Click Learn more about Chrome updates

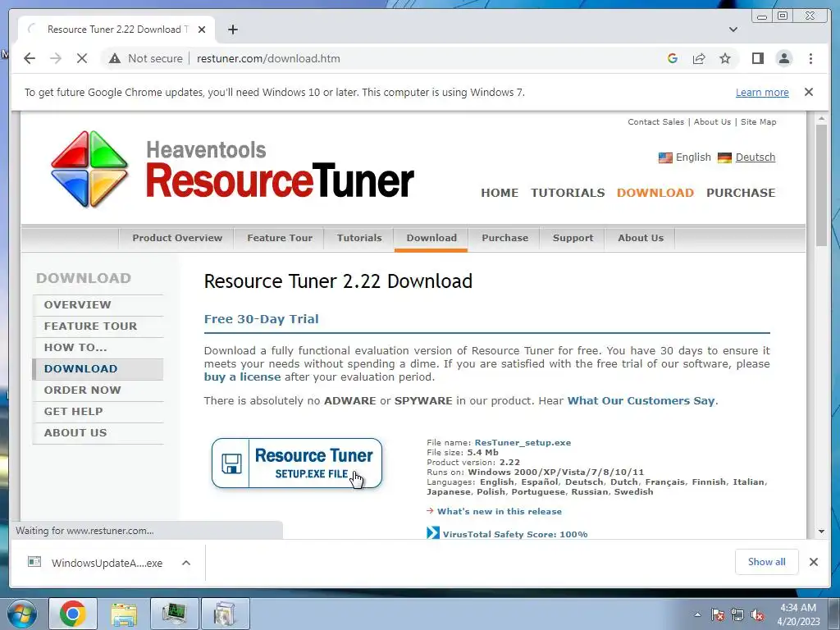762,92
